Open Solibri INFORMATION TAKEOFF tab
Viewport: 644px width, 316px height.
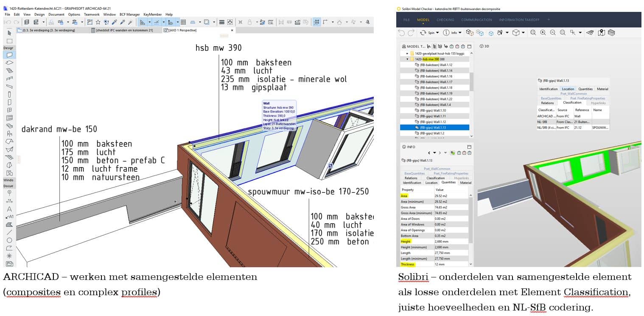[x=520, y=20]
